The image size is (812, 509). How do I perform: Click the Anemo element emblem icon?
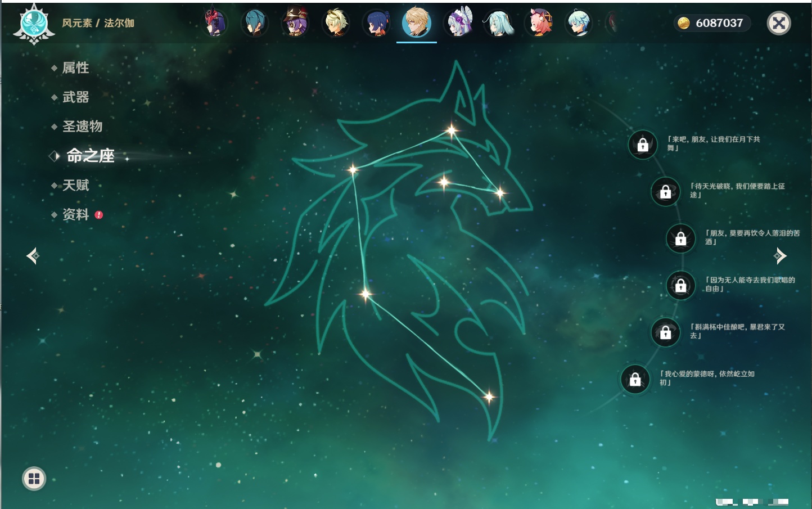click(x=34, y=24)
